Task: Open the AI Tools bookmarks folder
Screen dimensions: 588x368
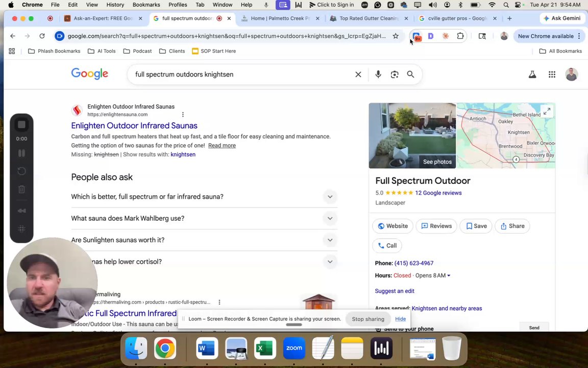Action: point(102,51)
